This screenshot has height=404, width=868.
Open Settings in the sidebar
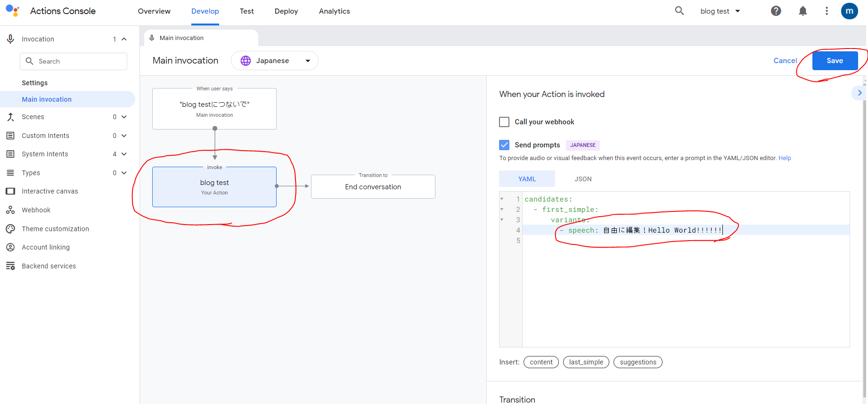[x=35, y=83]
